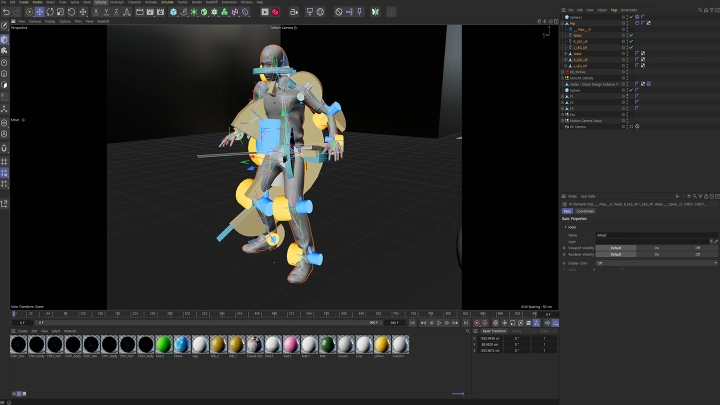Image resolution: width=720 pixels, height=405 pixels.
Task: Click the Redo arrow in the top toolbar
Action: coord(17,12)
